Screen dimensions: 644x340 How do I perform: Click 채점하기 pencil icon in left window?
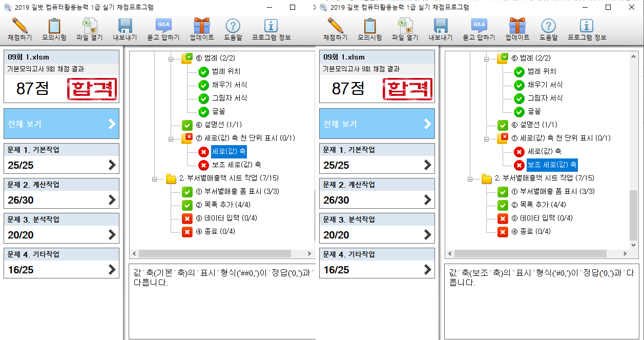coord(19,29)
